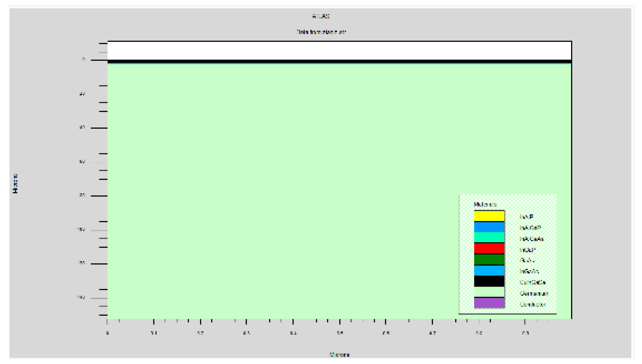Click the yellow InAlP legend swatch

pos(489,216)
